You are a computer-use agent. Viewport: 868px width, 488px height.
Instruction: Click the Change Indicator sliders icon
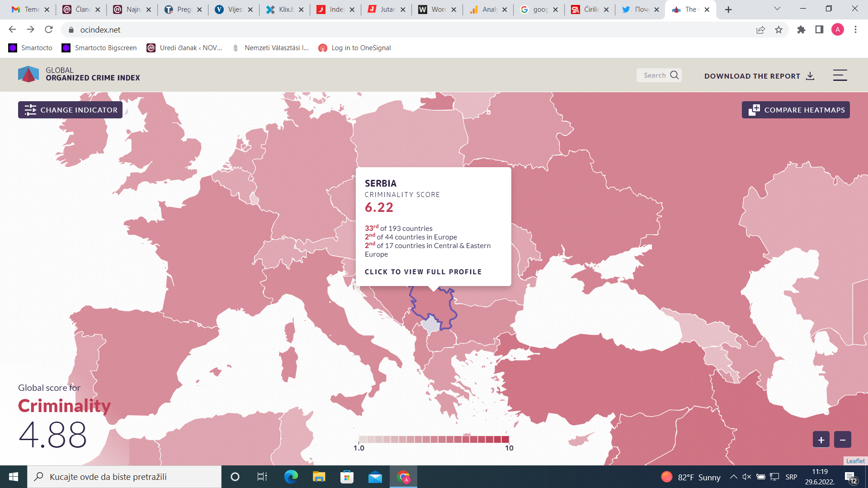[31, 110]
